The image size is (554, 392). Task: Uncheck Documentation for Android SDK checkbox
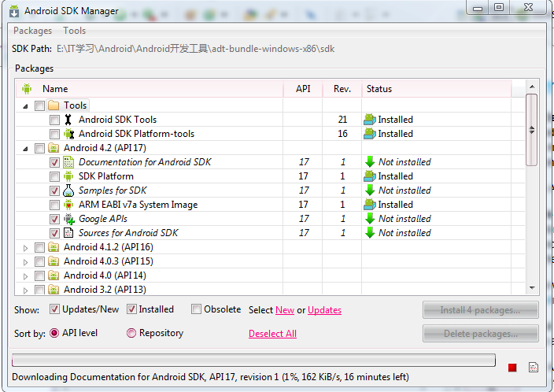(54, 162)
